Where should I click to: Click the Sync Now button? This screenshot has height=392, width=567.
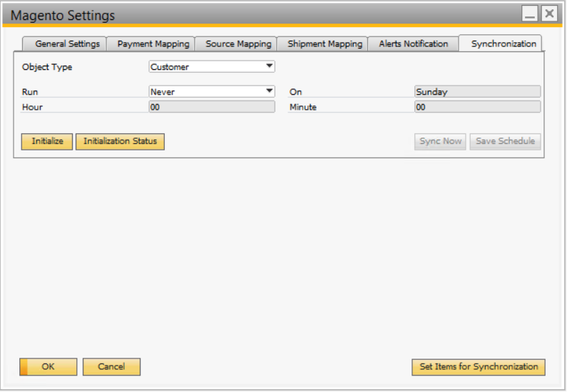click(440, 141)
